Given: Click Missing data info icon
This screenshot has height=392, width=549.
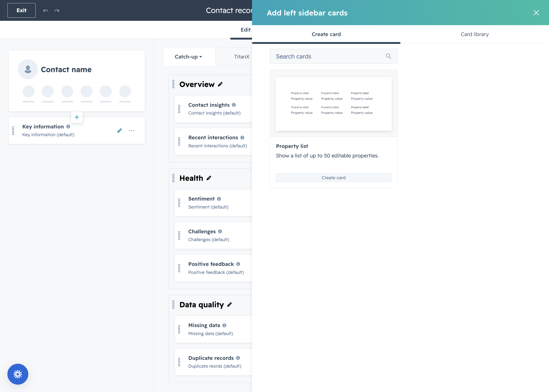Looking at the screenshot, I should click(224, 325).
